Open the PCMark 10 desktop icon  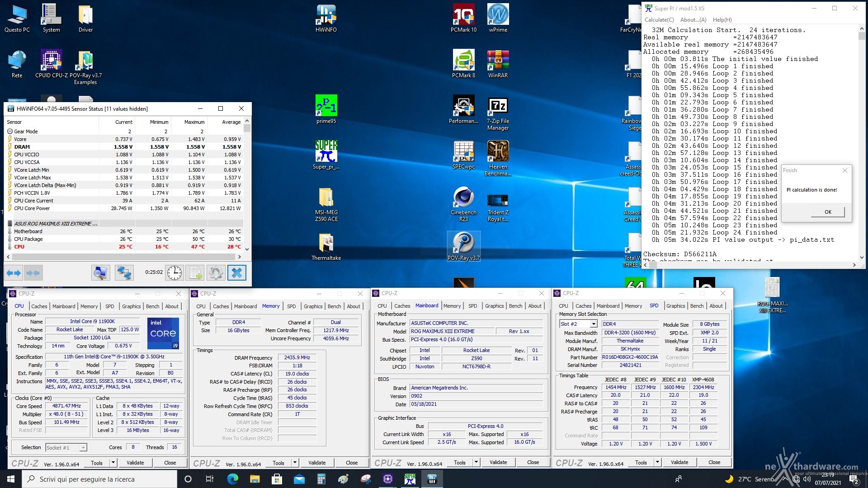point(463,19)
